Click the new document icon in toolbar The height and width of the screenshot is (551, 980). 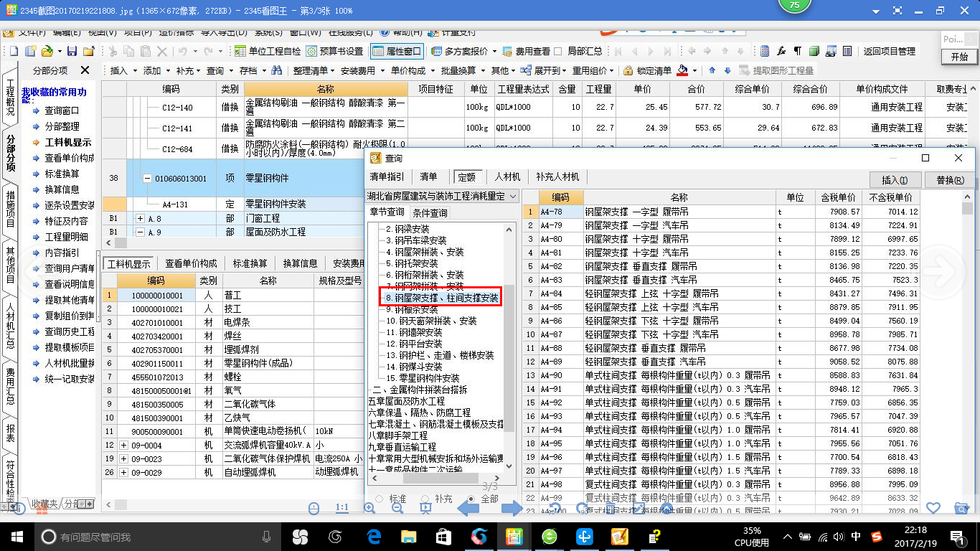click(x=12, y=51)
